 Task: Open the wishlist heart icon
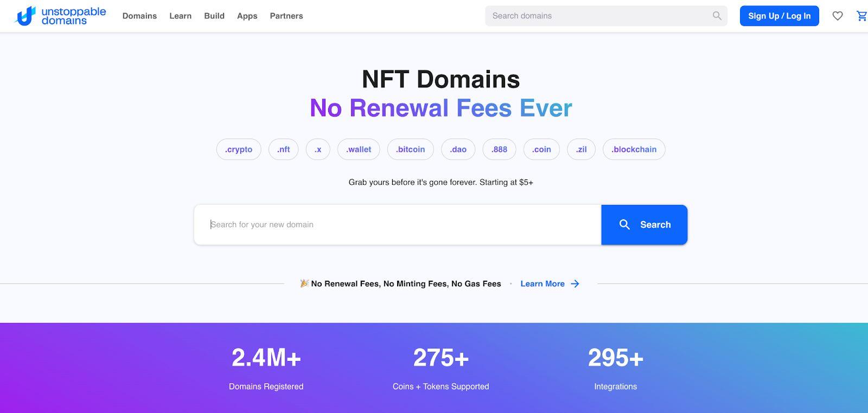[x=838, y=16]
